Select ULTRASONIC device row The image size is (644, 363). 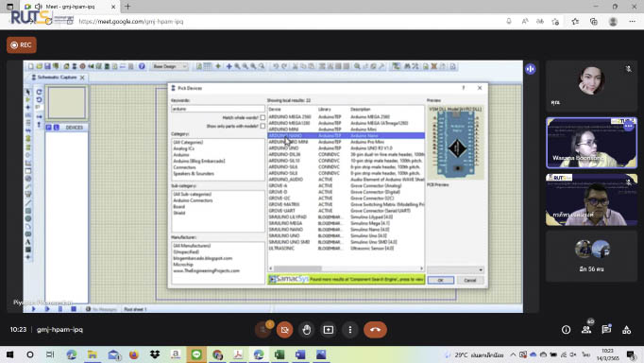tap(347, 248)
